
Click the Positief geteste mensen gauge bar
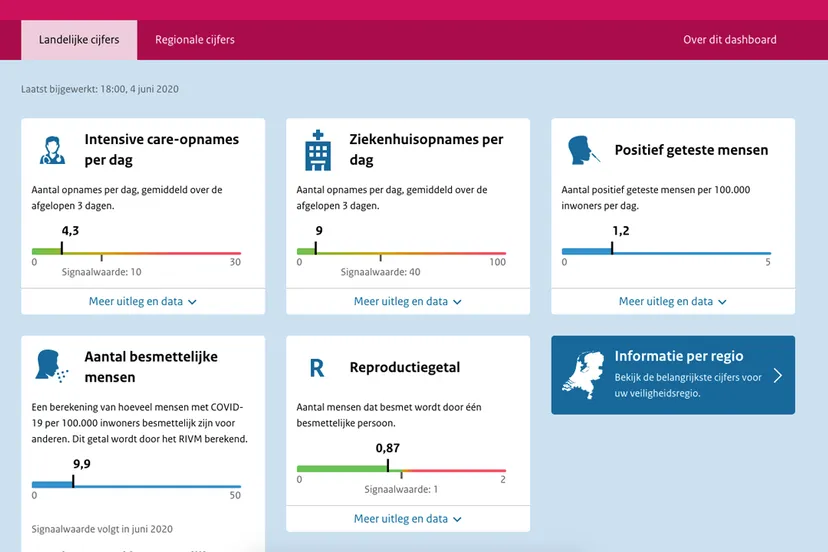click(x=666, y=253)
